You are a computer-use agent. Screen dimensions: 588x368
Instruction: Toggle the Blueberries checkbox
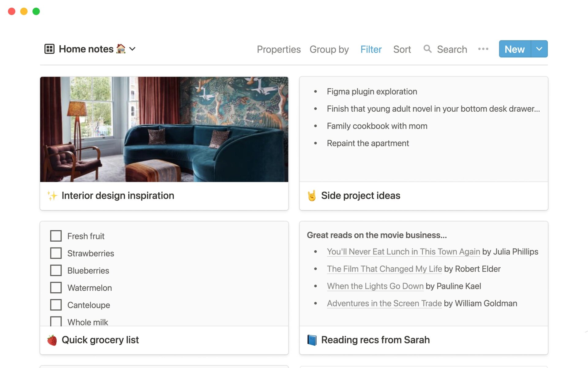tap(56, 270)
